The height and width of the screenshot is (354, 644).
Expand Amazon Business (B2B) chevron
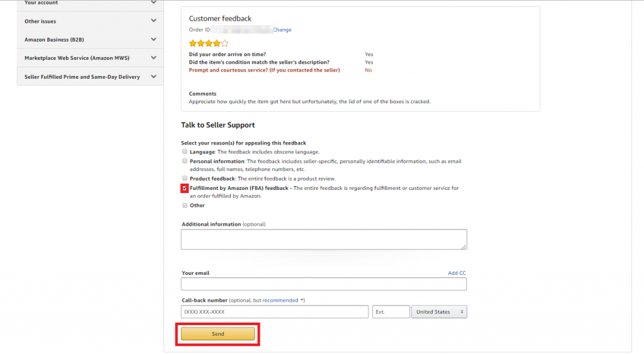153,40
